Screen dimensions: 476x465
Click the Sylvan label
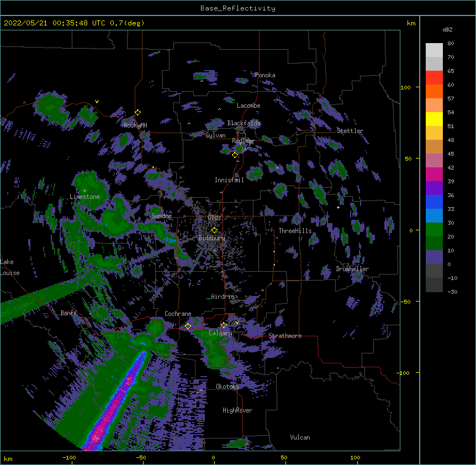[215, 135]
